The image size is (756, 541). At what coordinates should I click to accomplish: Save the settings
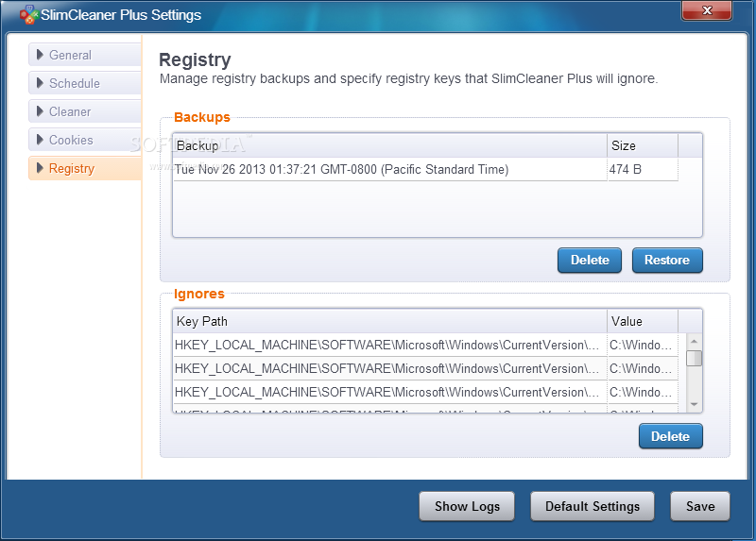[x=700, y=506]
